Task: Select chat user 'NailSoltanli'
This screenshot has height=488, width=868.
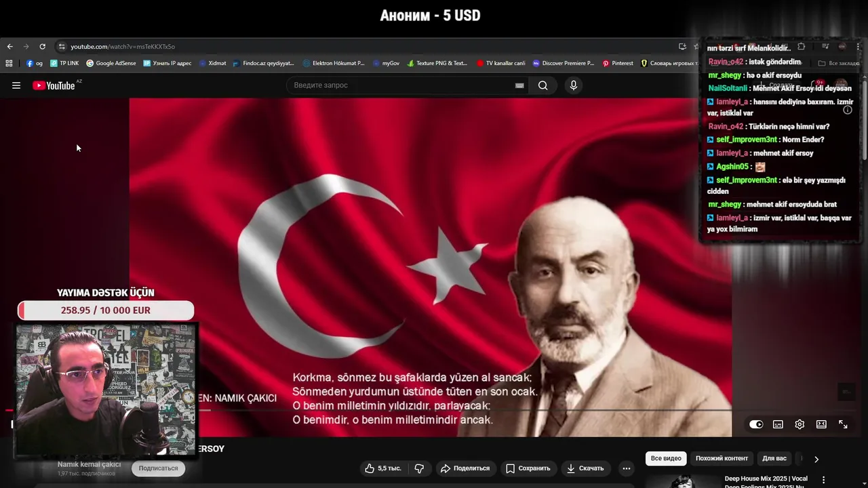Action: (x=728, y=88)
